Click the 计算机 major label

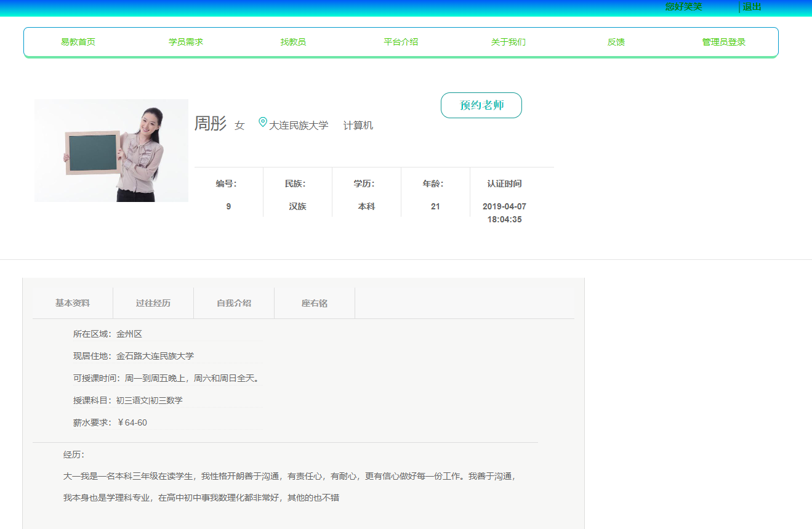(x=358, y=124)
